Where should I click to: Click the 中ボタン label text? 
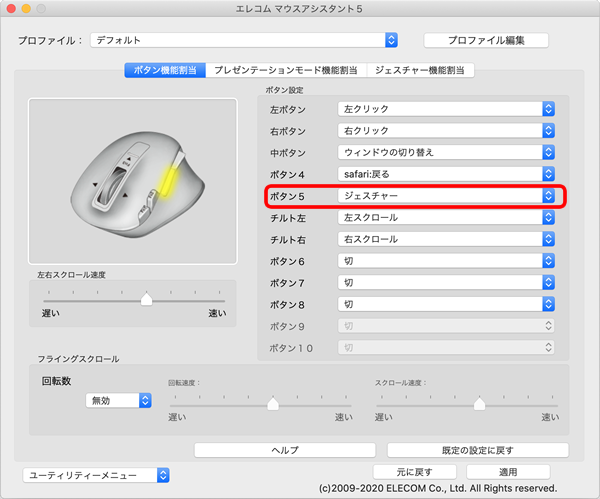click(x=288, y=153)
